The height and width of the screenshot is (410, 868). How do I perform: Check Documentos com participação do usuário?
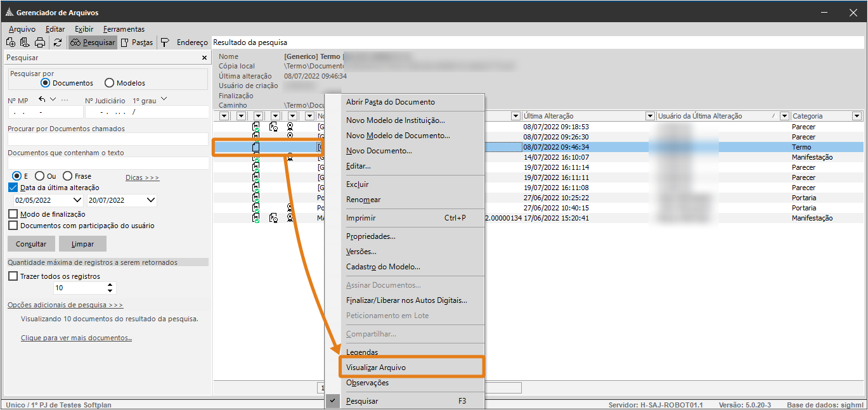(13, 226)
